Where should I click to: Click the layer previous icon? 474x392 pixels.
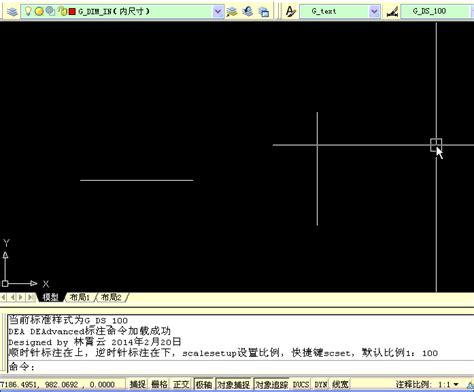[248, 12]
